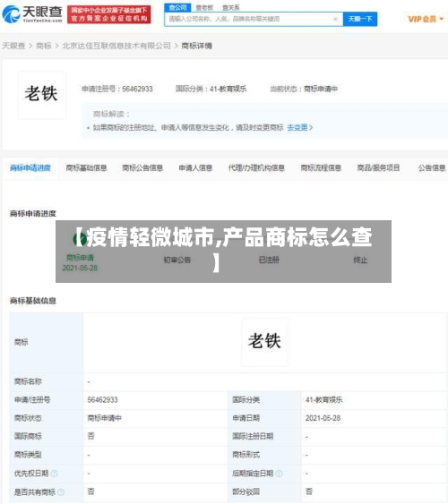The height and width of the screenshot is (504, 448).
Task: Click the red official credit agency banner
Action: [109, 14]
